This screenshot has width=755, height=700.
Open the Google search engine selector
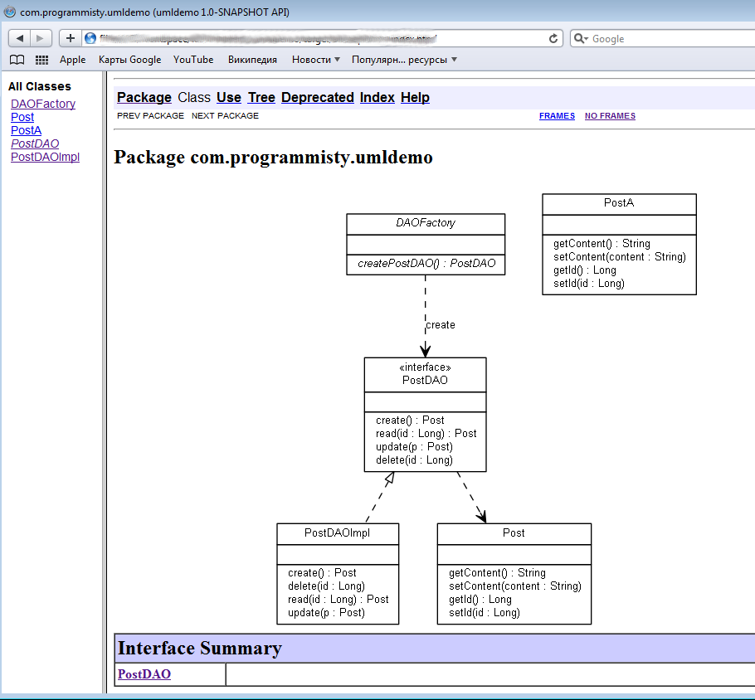tap(580, 38)
